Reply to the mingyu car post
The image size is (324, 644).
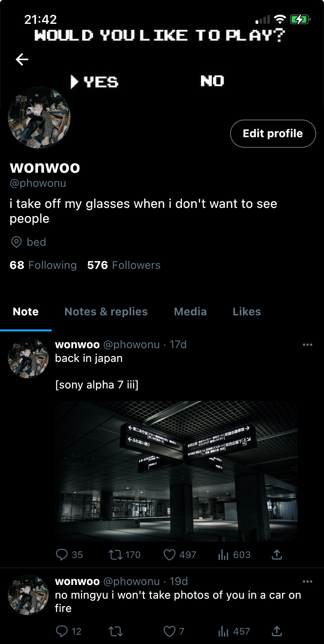tap(62, 631)
